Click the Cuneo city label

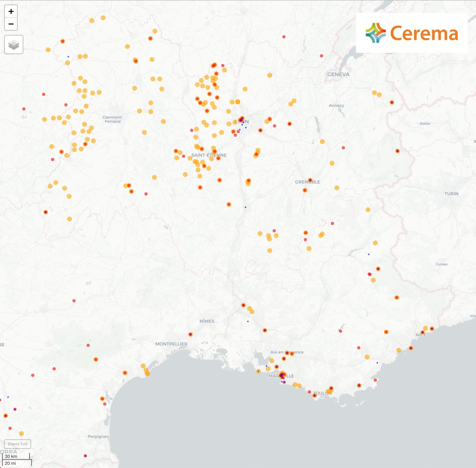(441, 264)
